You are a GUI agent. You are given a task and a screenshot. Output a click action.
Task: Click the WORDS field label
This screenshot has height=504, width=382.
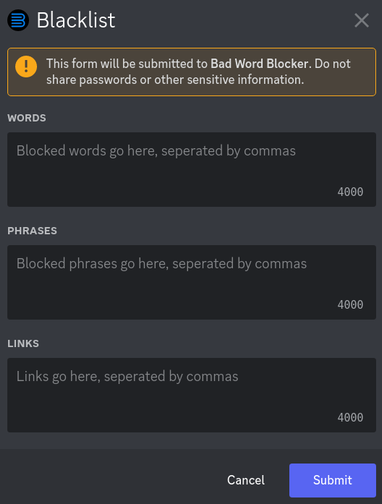pyautogui.click(x=27, y=118)
